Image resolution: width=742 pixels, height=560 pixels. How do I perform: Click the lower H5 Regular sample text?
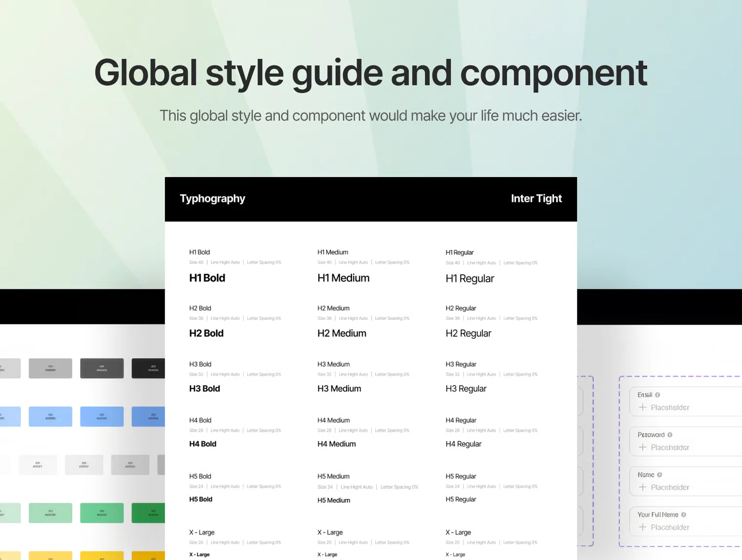coord(461,500)
